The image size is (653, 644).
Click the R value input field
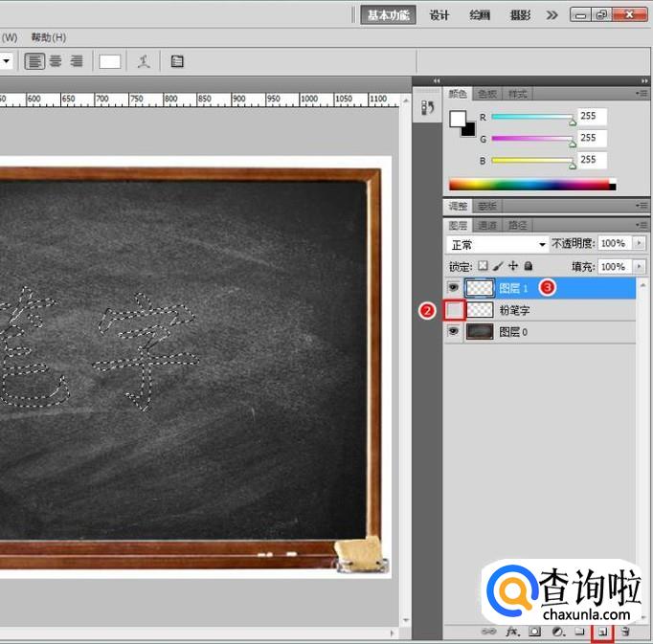tap(591, 116)
